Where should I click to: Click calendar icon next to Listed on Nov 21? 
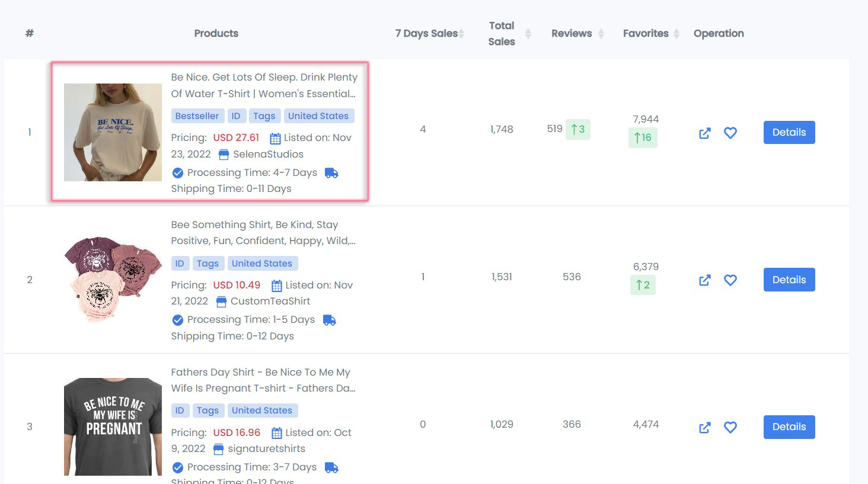[277, 286]
